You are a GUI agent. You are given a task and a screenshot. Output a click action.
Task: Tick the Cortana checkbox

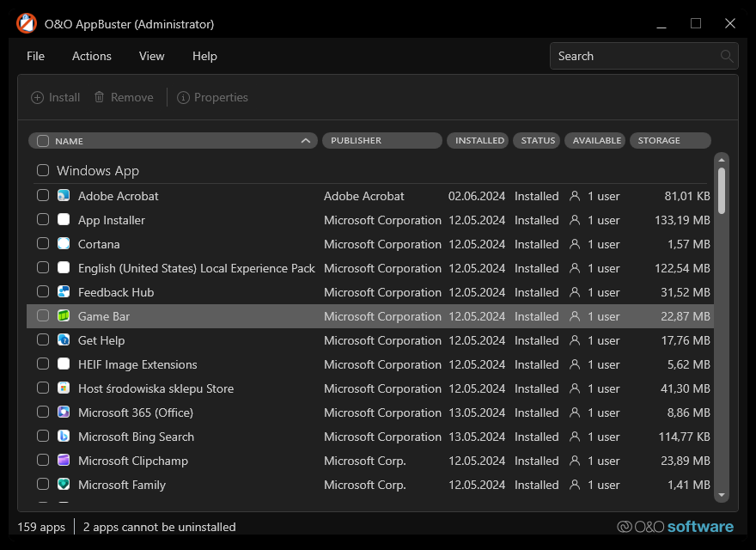[43, 244]
